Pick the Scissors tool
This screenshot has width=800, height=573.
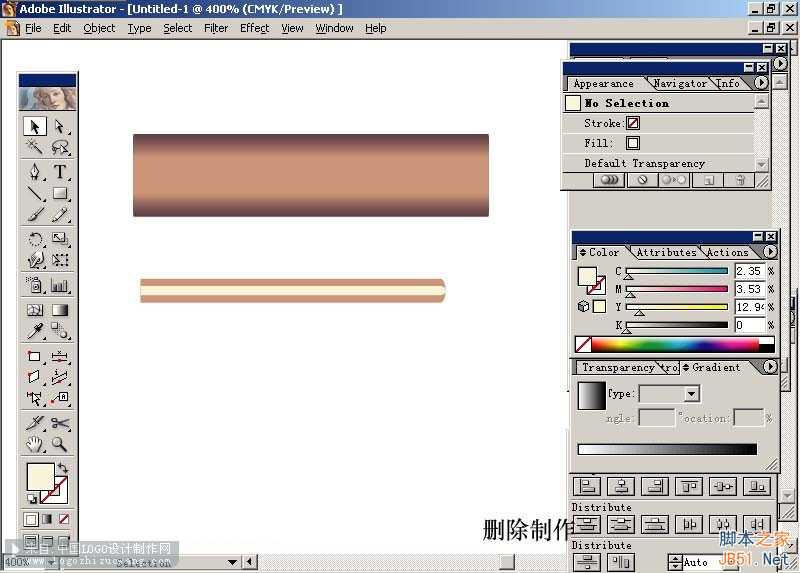(60, 423)
